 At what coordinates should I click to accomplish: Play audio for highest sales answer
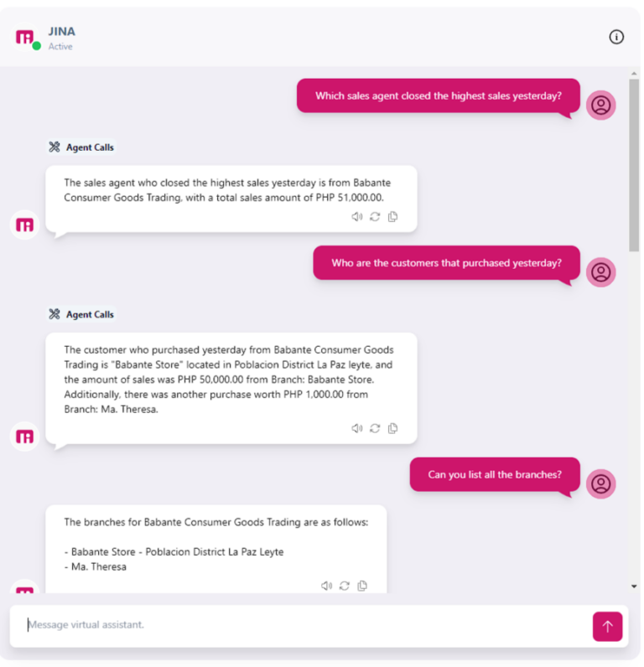click(356, 217)
